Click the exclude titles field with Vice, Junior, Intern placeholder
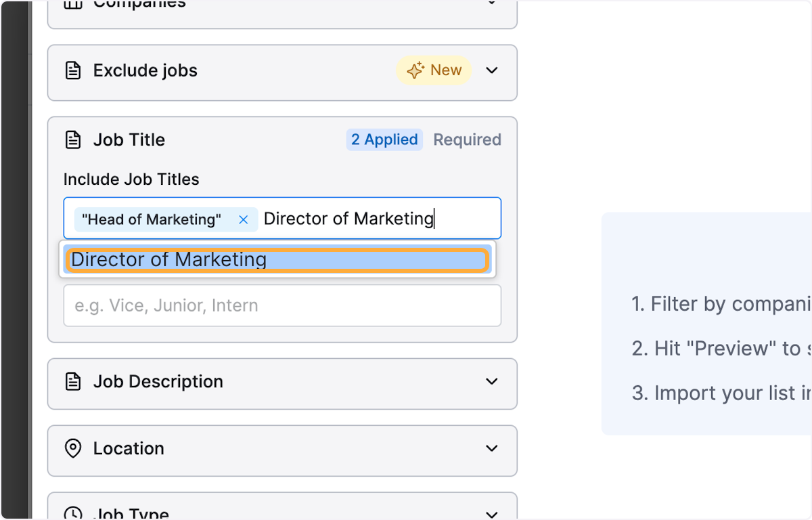 pos(282,305)
